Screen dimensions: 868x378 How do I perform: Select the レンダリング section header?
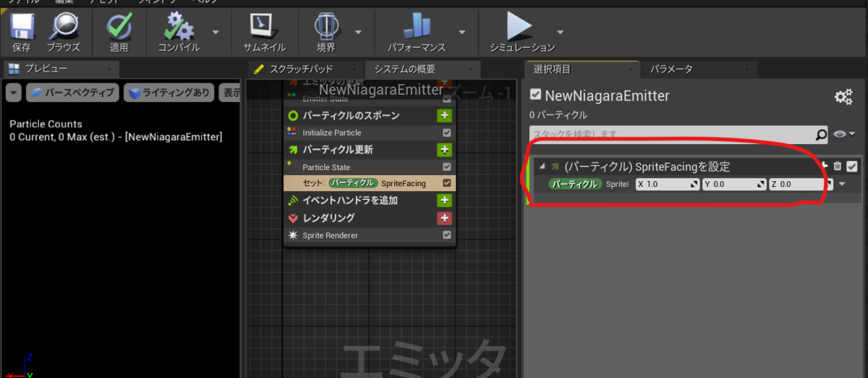click(x=370, y=217)
